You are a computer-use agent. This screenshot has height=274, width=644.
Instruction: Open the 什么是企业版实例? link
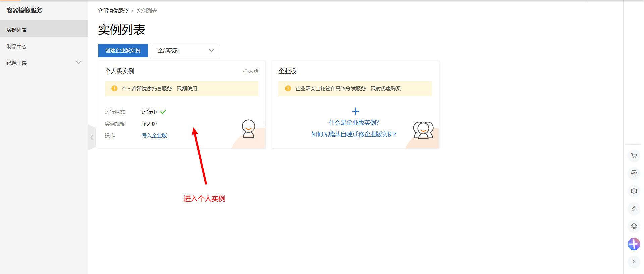(x=354, y=122)
